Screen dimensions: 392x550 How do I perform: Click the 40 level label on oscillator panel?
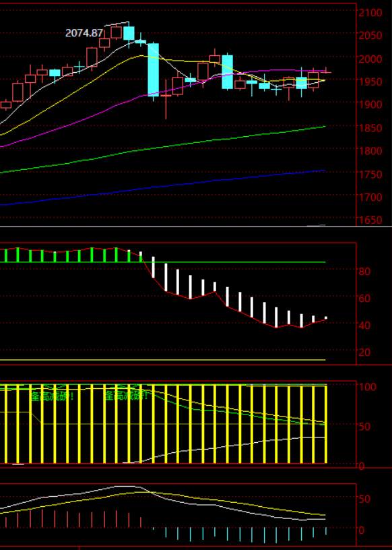364,326
